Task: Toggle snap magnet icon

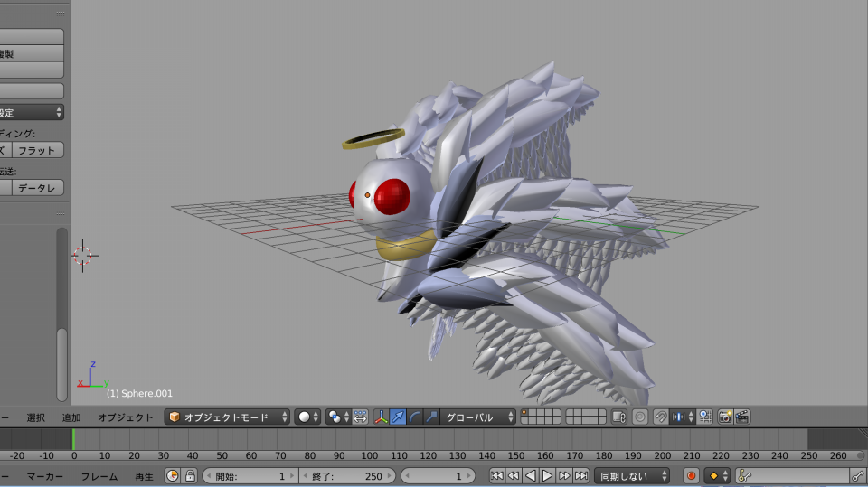Action: pos(660,417)
